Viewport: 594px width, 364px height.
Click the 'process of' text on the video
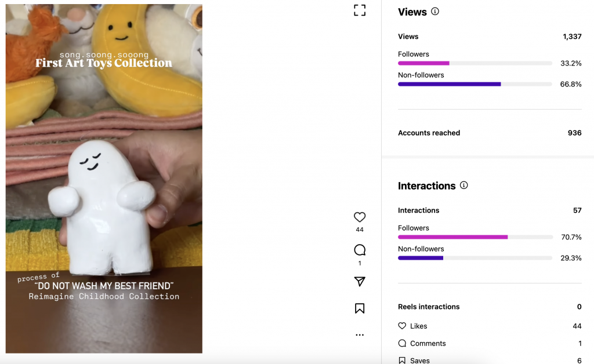38,277
